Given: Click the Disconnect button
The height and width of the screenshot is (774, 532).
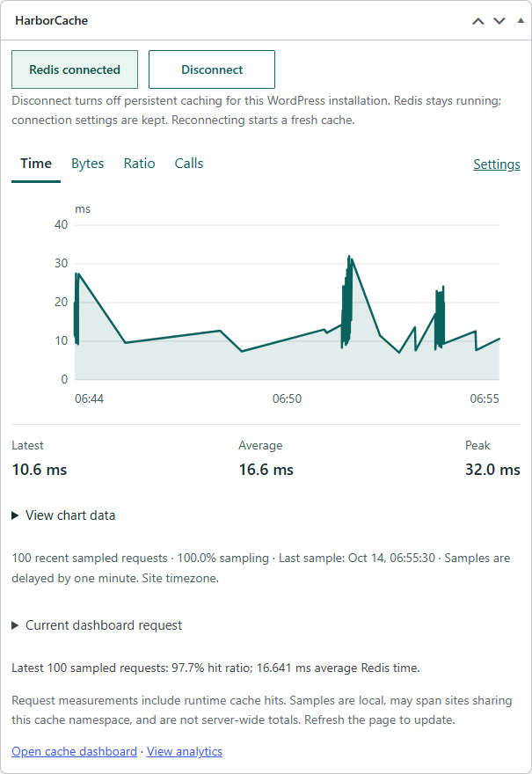Looking at the screenshot, I should point(212,69).
